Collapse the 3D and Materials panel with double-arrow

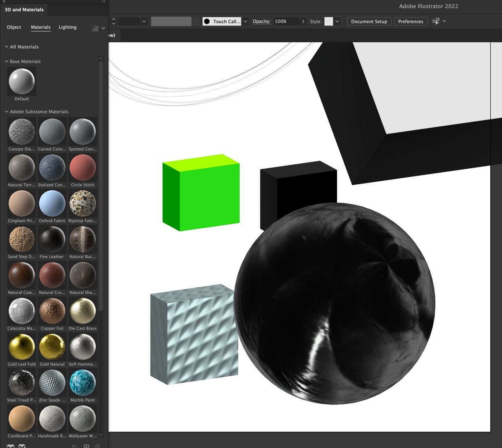(104, 2)
